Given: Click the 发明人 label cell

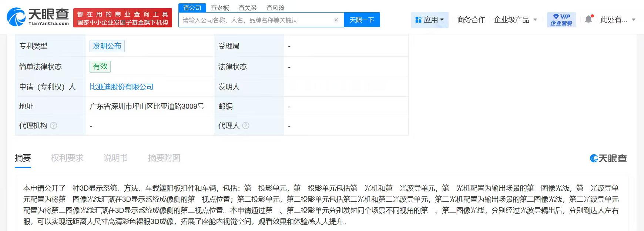Looking at the screenshot, I should click(x=249, y=87).
